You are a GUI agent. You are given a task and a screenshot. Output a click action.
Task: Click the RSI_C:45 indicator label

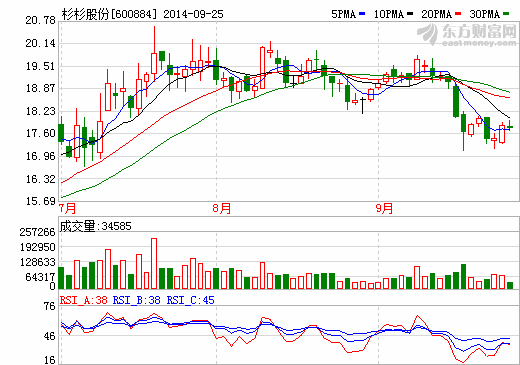(x=190, y=301)
